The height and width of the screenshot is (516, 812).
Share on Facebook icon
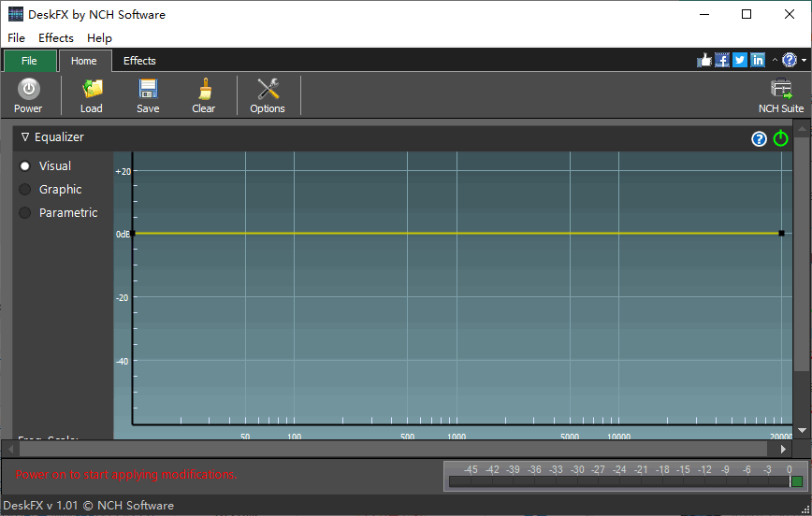722,60
